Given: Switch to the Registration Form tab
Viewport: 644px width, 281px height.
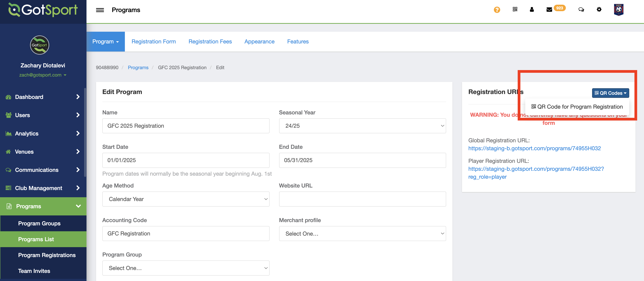Looking at the screenshot, I should pyautogui.click(x=154, y=41).
